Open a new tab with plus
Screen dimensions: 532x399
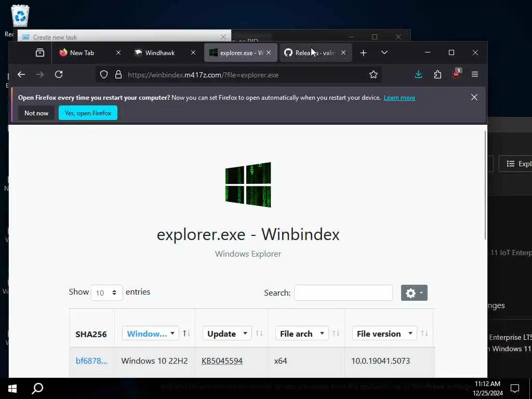363,53
